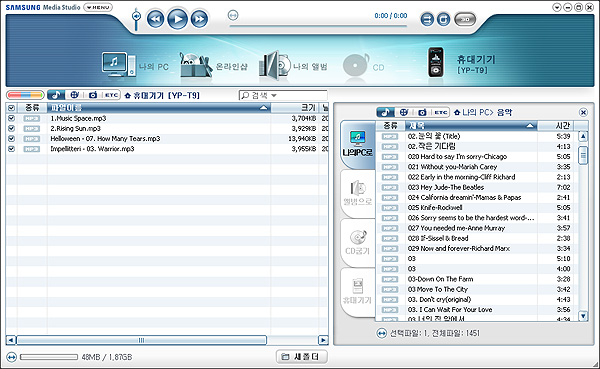The height and width of the screenshot is (369, 600).
Task: Select the 앨범으로 side tab
Action: coord(357,193)
